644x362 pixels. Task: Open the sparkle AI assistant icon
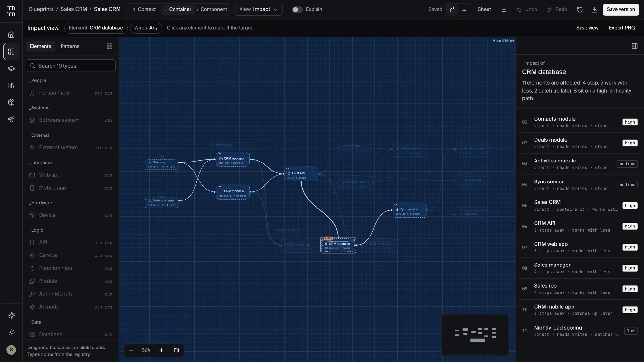(12, 315)
